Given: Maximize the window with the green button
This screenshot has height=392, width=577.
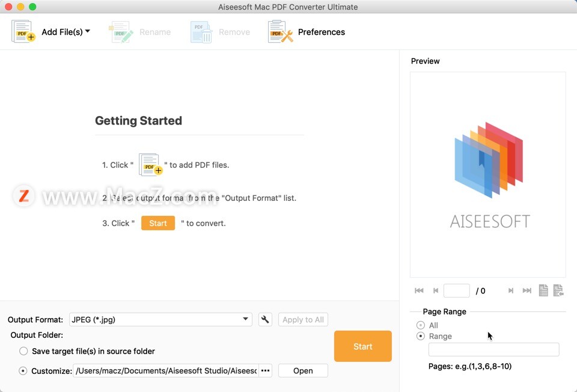Looking at the screenshot, I should [32, 7].
